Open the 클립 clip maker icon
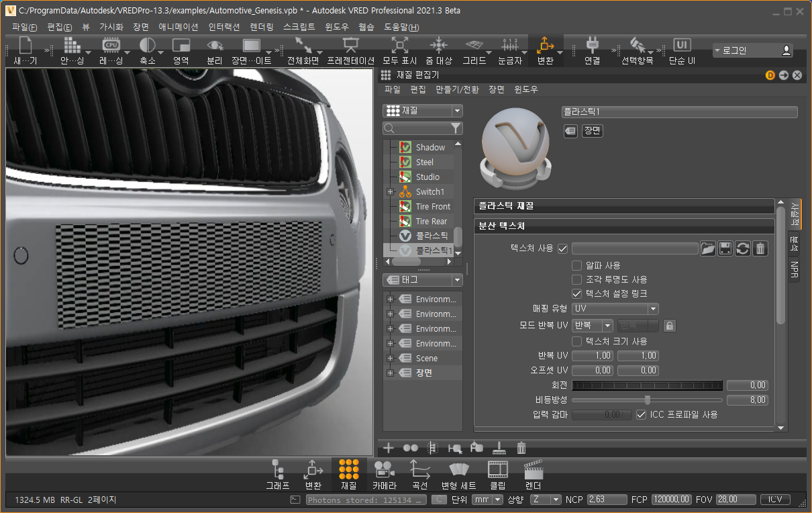812x513 pixels. (497, 474)
